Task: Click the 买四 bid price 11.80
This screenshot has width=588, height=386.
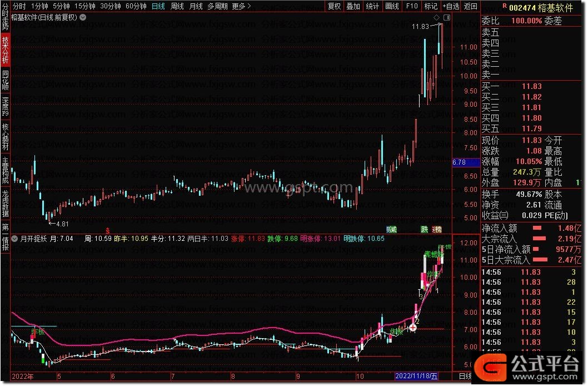Action: (532, 118)
